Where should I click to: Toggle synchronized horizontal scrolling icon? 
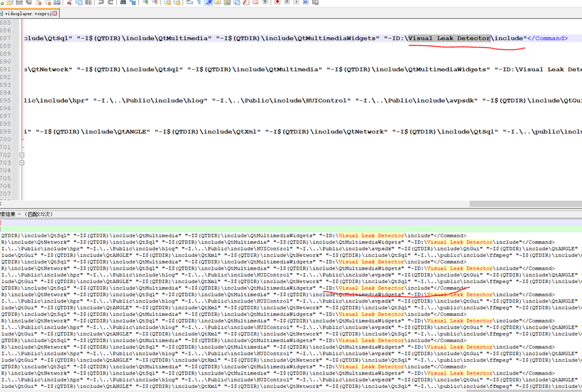(177, 2)
